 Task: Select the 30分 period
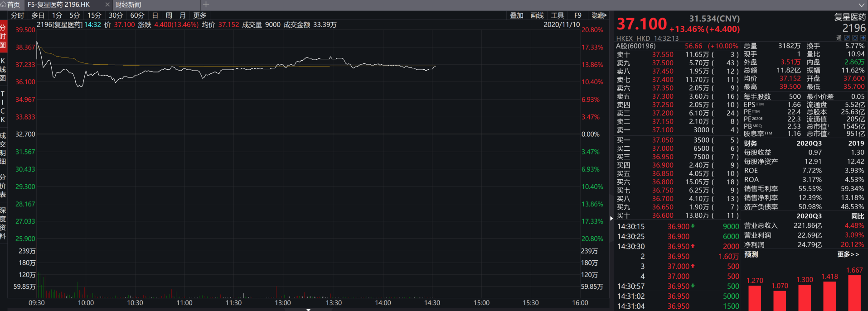(x=116, y=15)
